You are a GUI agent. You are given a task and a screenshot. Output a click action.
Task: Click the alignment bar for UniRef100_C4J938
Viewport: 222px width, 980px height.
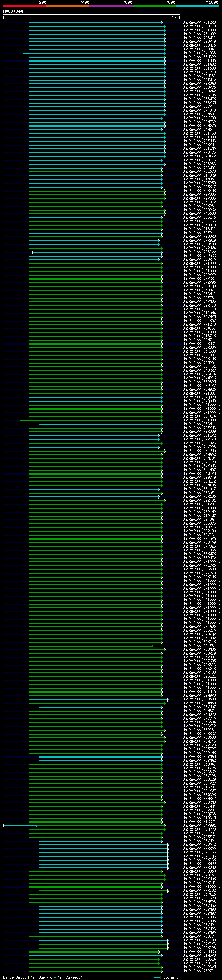(x=94, y=53)
